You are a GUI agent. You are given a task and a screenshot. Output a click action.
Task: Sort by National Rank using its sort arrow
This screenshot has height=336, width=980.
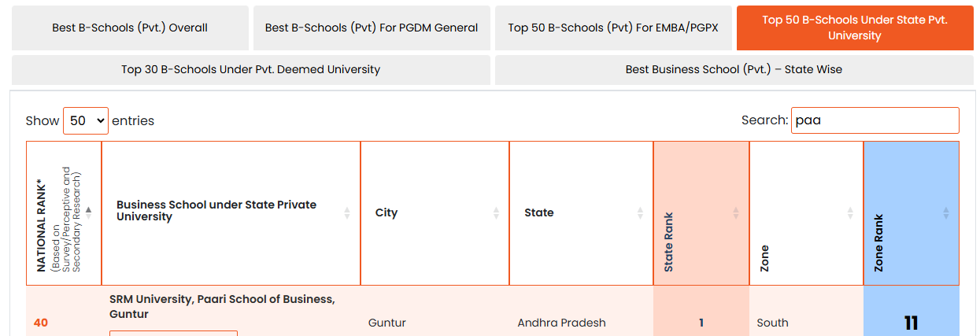89,211
